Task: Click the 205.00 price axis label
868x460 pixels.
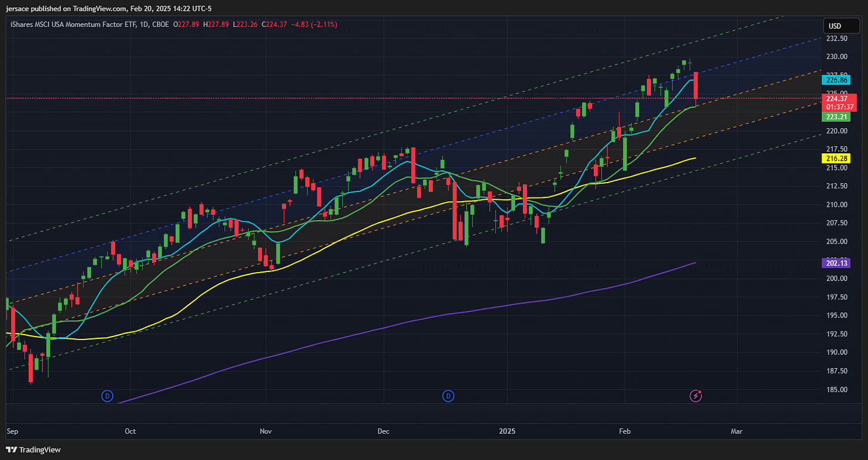Action: tap(837, 242)
